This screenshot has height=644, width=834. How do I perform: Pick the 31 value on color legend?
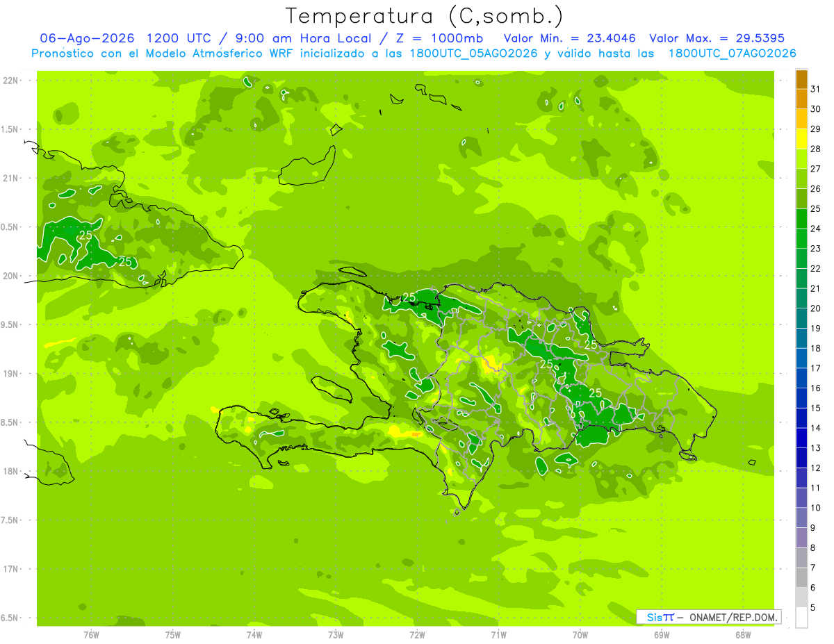(816, 89)
